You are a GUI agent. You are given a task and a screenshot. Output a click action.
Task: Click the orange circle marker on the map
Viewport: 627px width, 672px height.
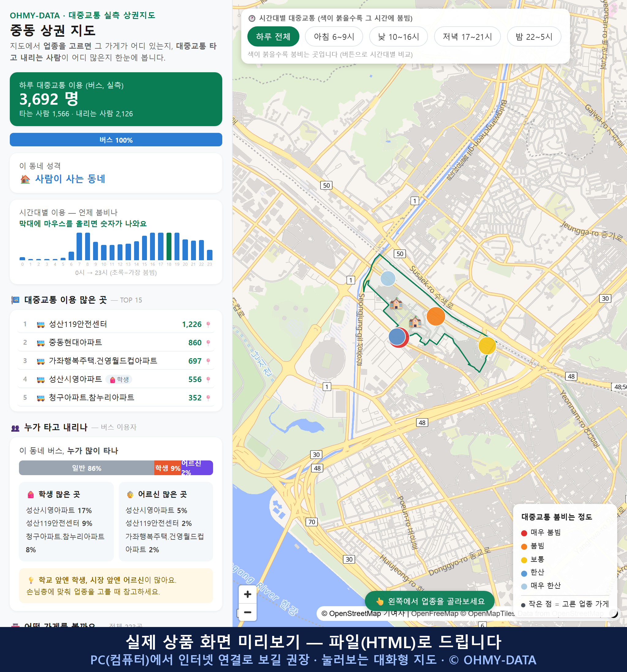click(x=436, y=316)
